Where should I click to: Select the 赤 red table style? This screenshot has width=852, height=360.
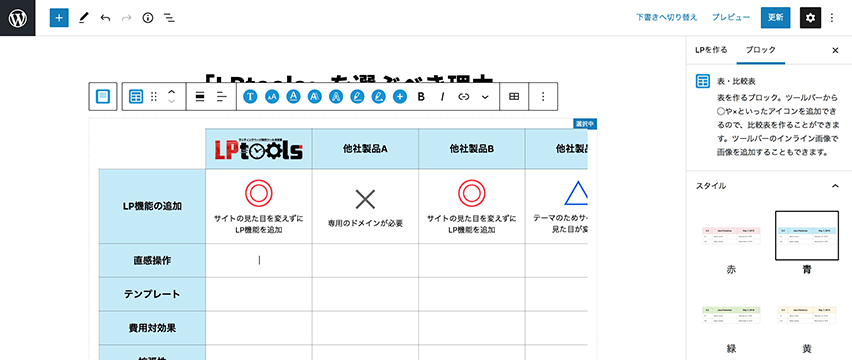click(731, 244)
